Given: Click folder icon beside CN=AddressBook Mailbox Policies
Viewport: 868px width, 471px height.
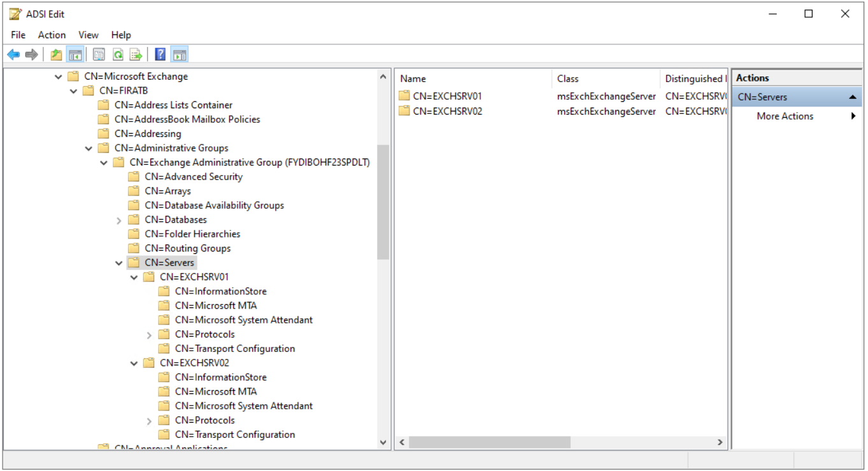Looking at the screenshot, I should click(103, 119).
